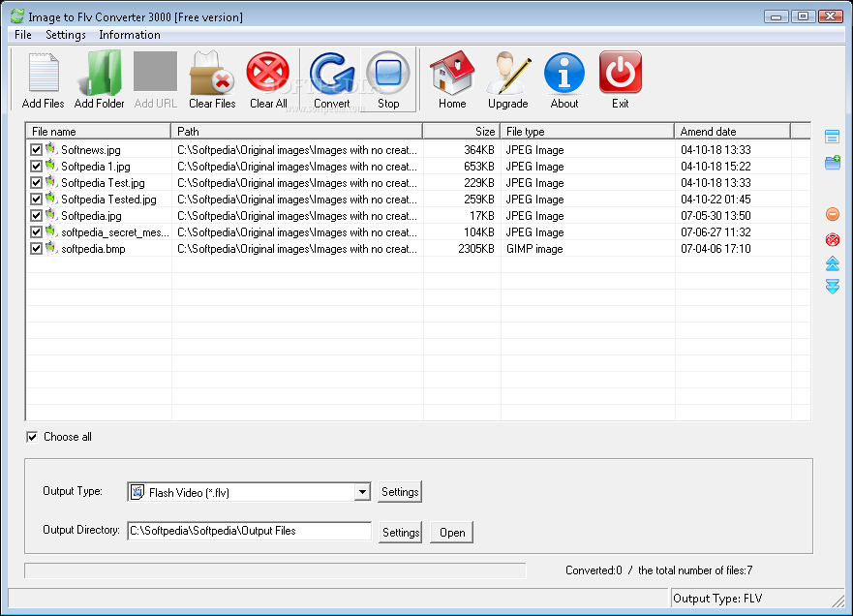
Task: Click the red Exit power icon
Action: 621,73
